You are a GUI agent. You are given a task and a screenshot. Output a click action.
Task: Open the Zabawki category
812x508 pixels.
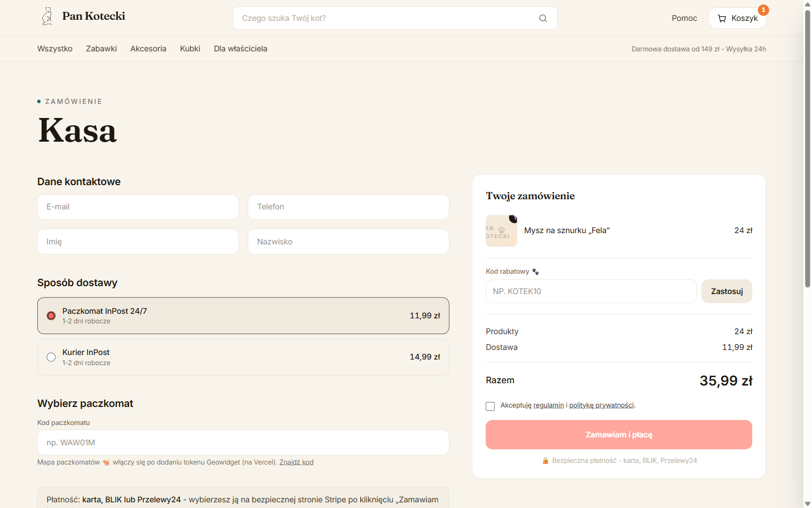pos(101,49)
